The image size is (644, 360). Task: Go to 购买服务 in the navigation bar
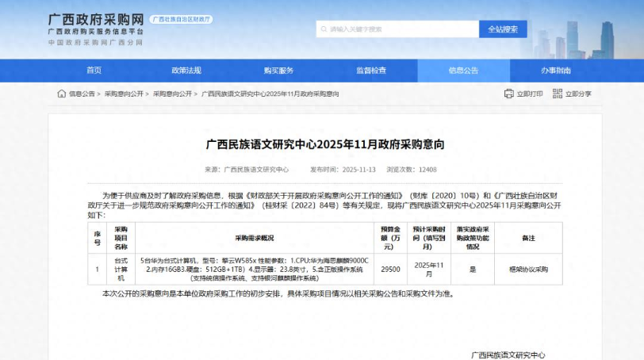[x=278, y=71]
